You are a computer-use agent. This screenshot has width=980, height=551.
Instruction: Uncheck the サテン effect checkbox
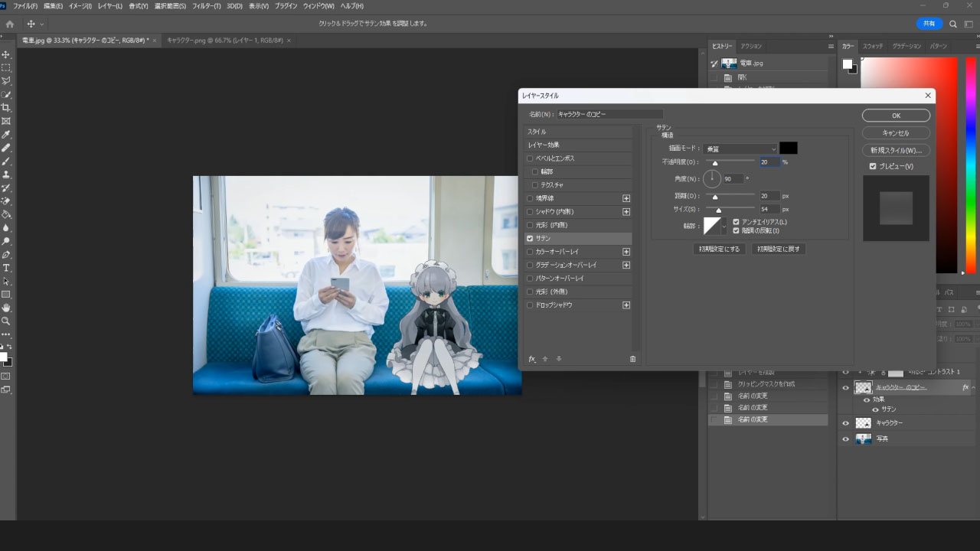530,239
